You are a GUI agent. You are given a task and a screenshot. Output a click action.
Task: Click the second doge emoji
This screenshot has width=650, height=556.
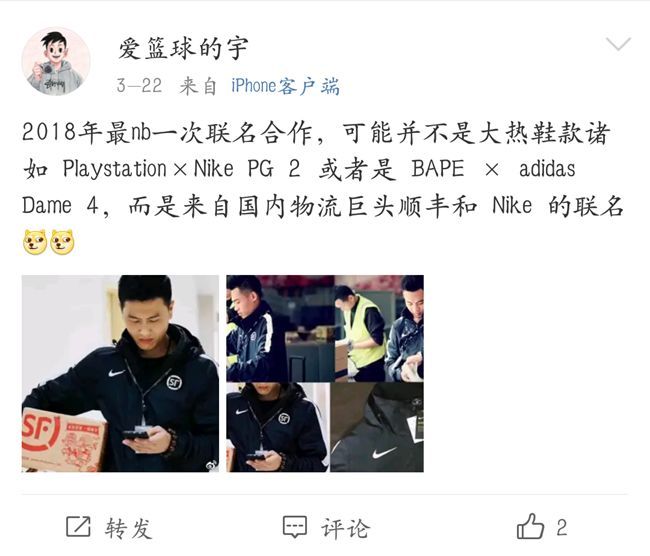62,242
